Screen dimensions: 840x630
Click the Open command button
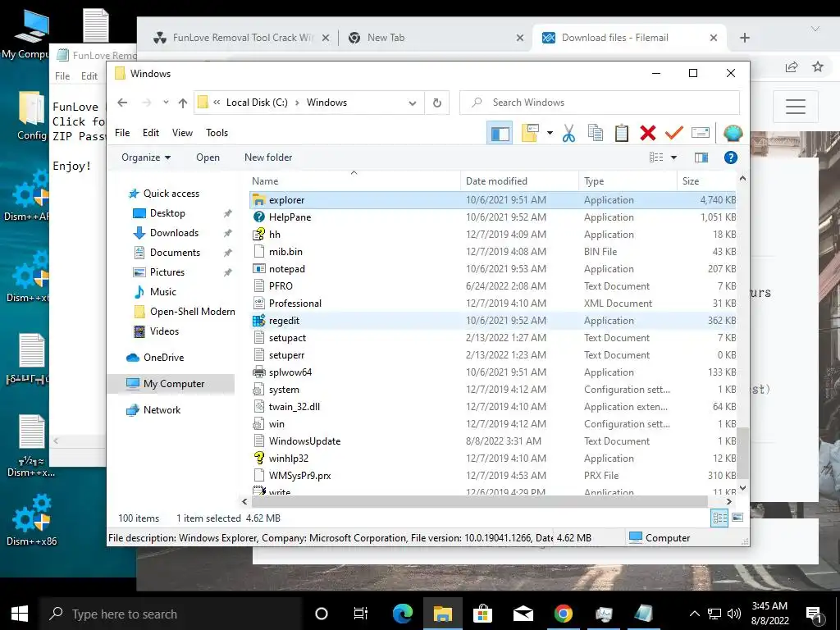tap(208, 157)
